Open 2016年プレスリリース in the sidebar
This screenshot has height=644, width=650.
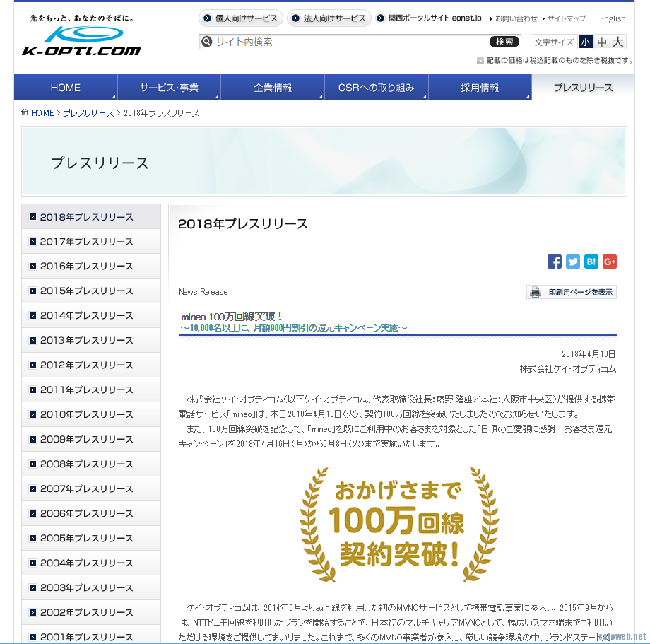tap(91, 266)
